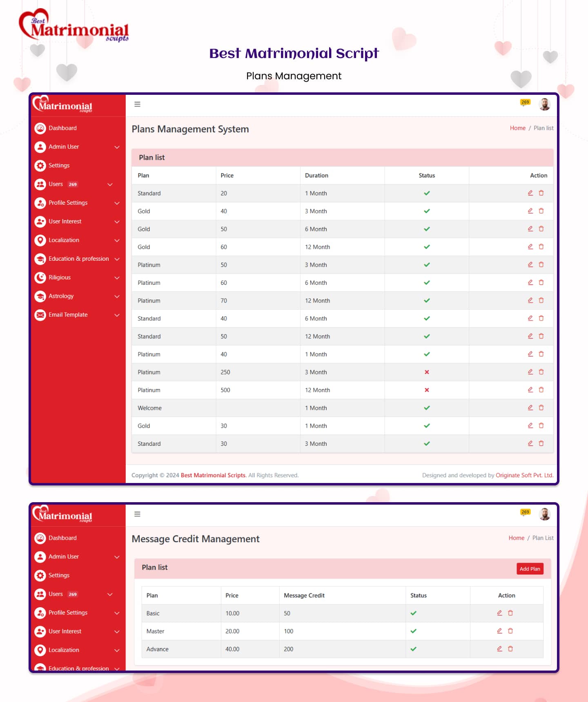Open user avatar in Message Credit panel

click(544, 514)
